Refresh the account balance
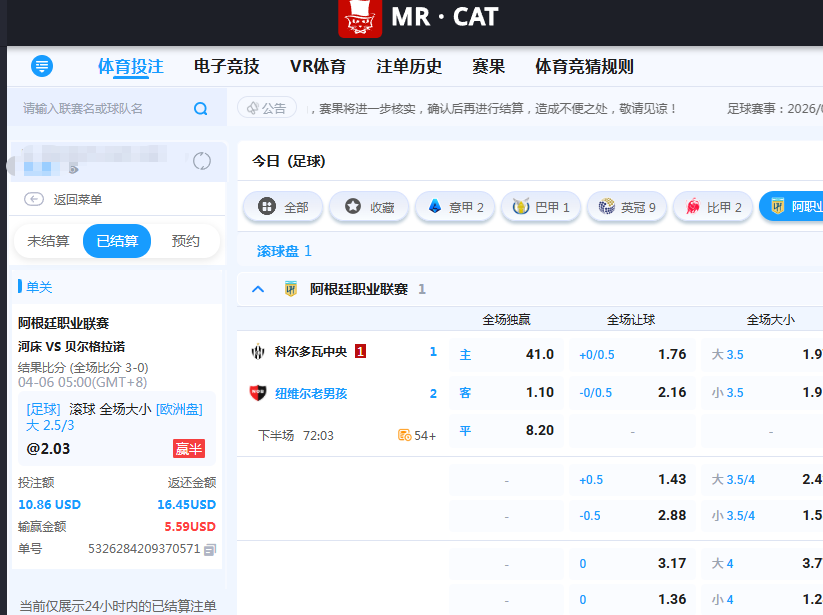This screenshot has height=615, width=823. tap(202, 161)
